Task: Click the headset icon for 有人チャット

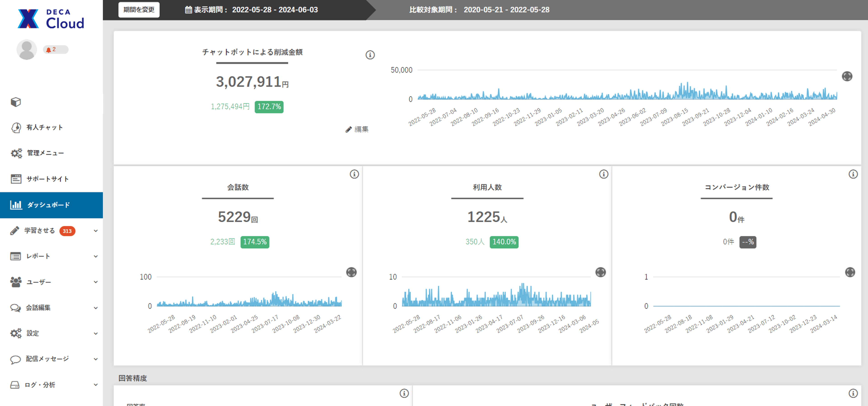Action: (x=16, y=128)
